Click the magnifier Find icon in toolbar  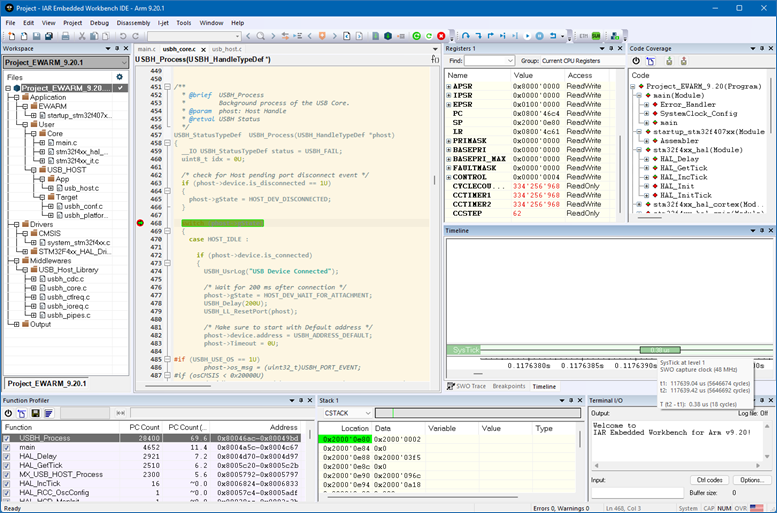261,36
